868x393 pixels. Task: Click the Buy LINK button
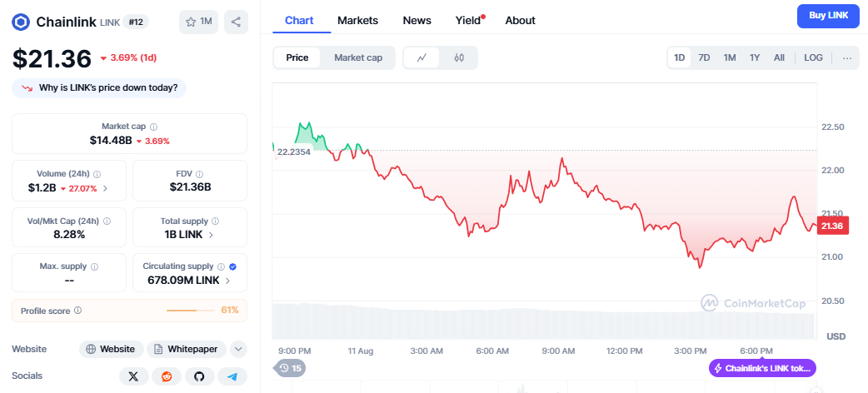[x=827, y=16]
